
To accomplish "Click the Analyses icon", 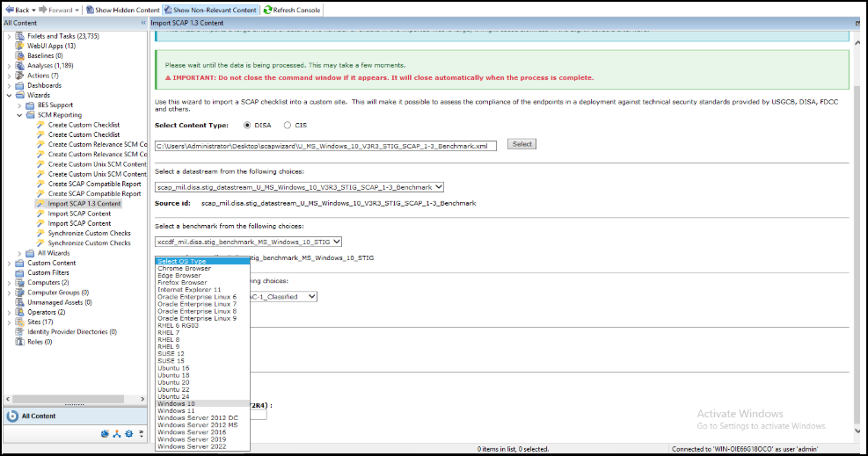I will 20,66.
